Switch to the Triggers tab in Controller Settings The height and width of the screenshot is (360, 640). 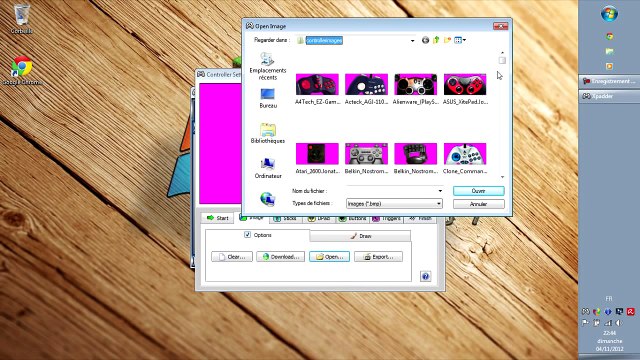pyautogui.click(x=387, y=219)
